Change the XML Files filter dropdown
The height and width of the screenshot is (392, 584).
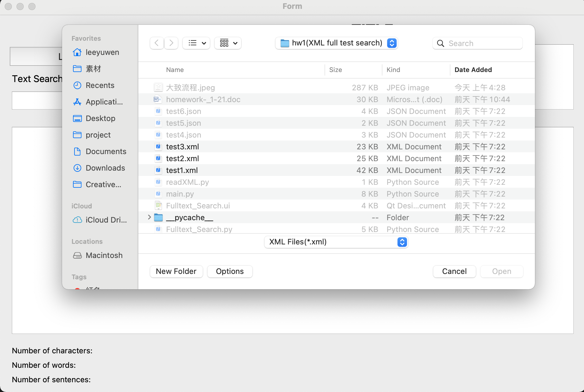(336, 242)
